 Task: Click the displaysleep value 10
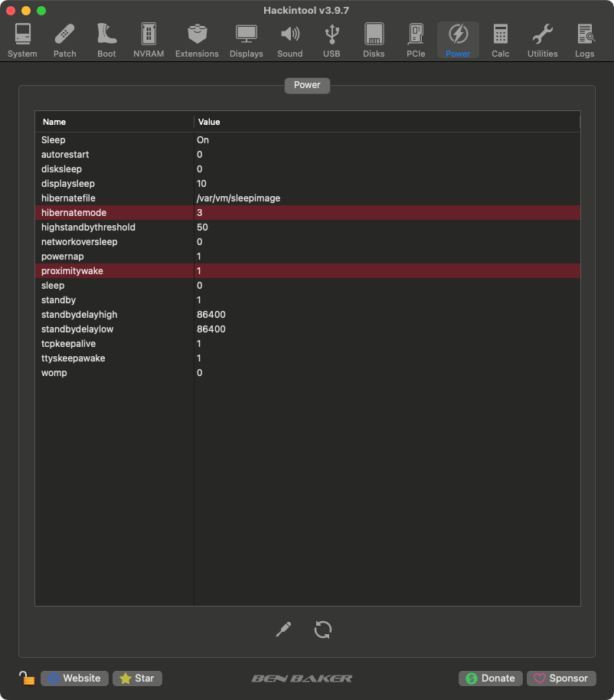201,184
